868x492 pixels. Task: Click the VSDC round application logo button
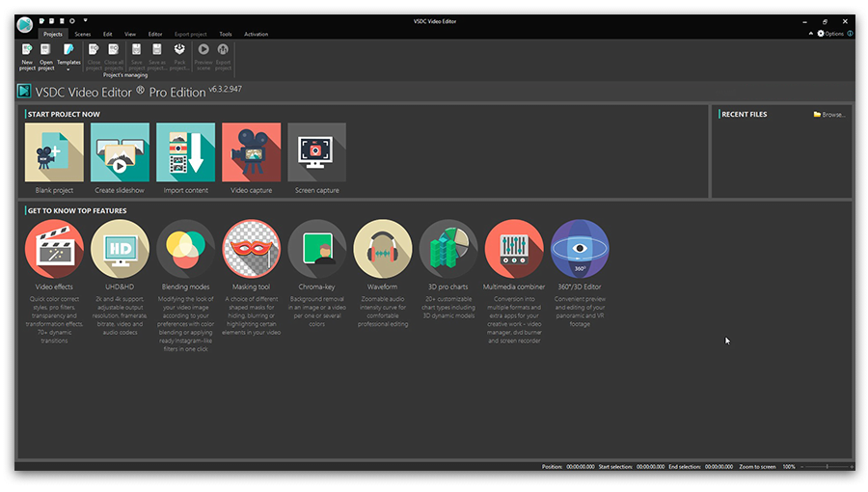(25, 24)
